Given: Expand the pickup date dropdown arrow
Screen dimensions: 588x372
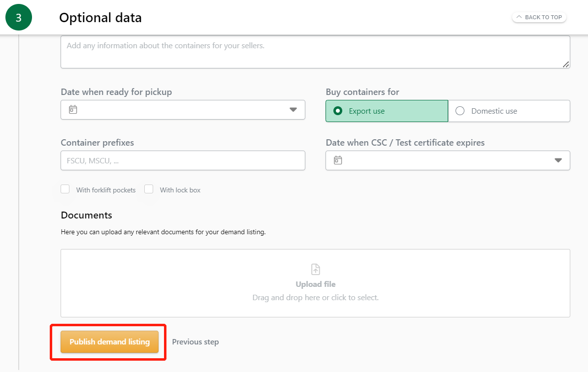Looking at the screenshot, I should (293, 110).
